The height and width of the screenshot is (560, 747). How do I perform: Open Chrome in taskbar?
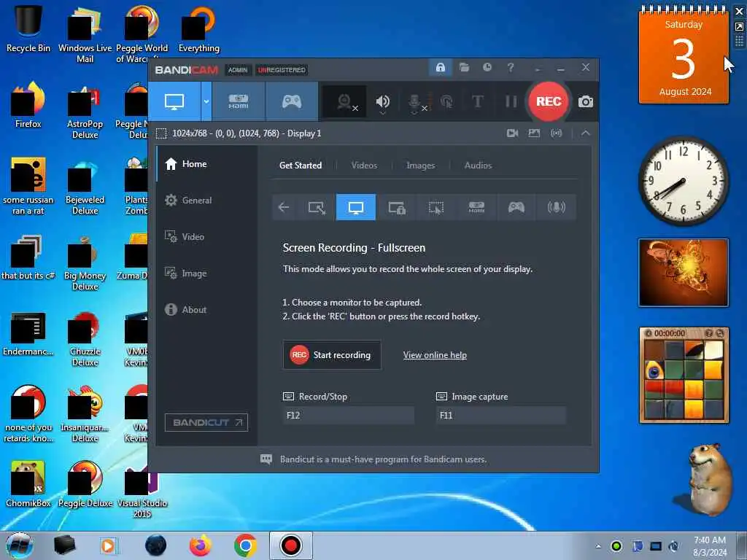tap(245, 545)
